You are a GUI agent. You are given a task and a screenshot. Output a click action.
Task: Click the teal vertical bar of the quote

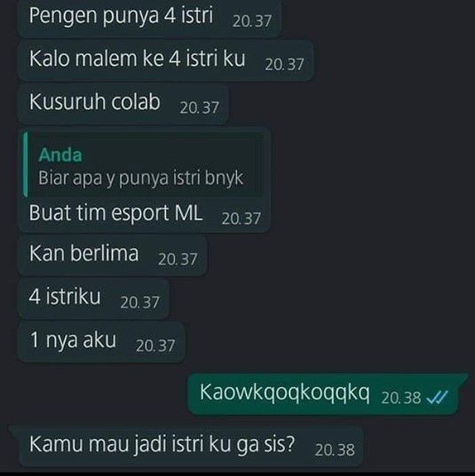25,164
